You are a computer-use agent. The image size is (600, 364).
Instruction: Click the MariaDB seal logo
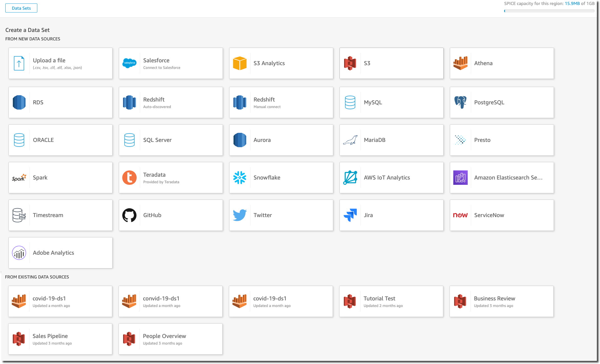[x=350, y=140]
